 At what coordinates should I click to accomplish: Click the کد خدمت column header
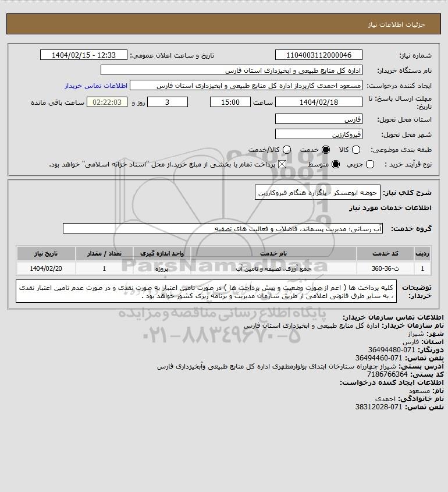pyautogui.click(x=385, y=253)
